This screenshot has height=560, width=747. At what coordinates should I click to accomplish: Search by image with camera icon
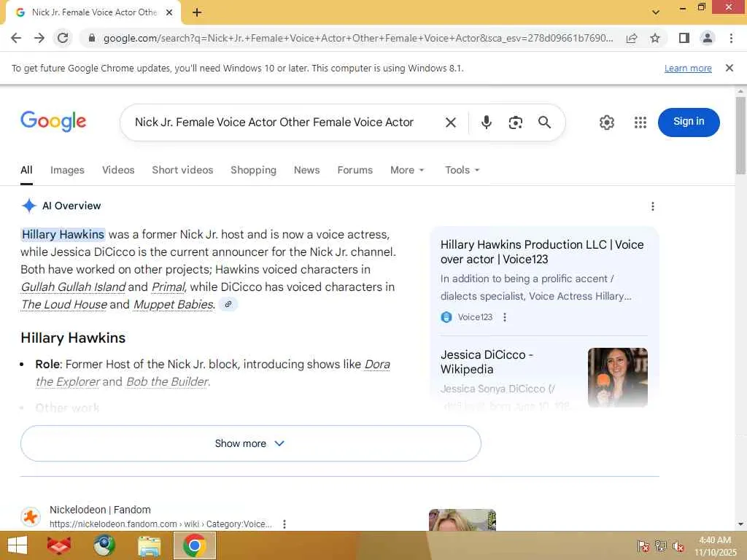coord(516,122)
